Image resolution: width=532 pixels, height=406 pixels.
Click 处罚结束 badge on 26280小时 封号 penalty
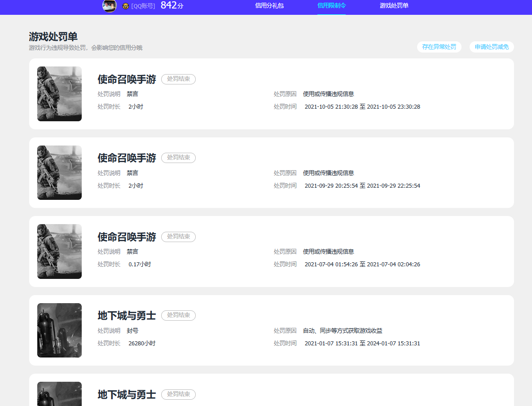(179, 315)
